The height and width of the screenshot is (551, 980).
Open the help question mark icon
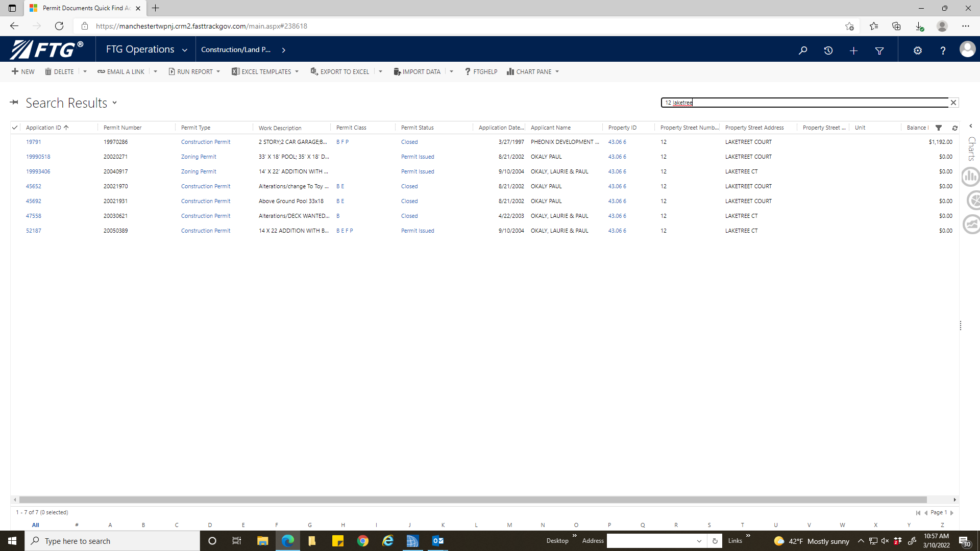pos(943,51)
